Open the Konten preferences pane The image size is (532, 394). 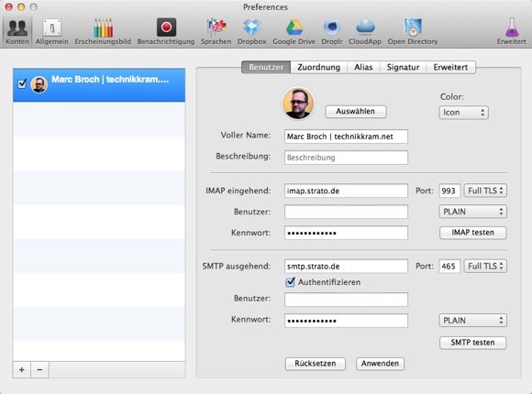pos(17,32)
